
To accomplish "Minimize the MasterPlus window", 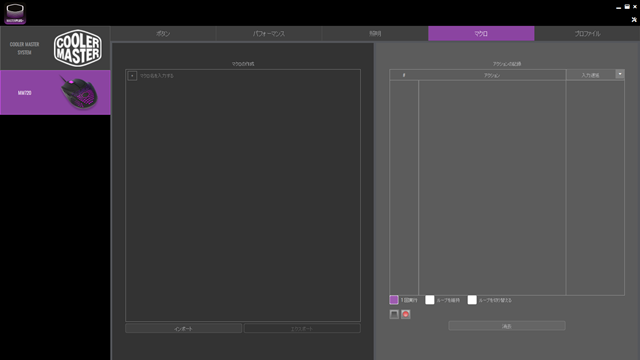I will 618,7.
